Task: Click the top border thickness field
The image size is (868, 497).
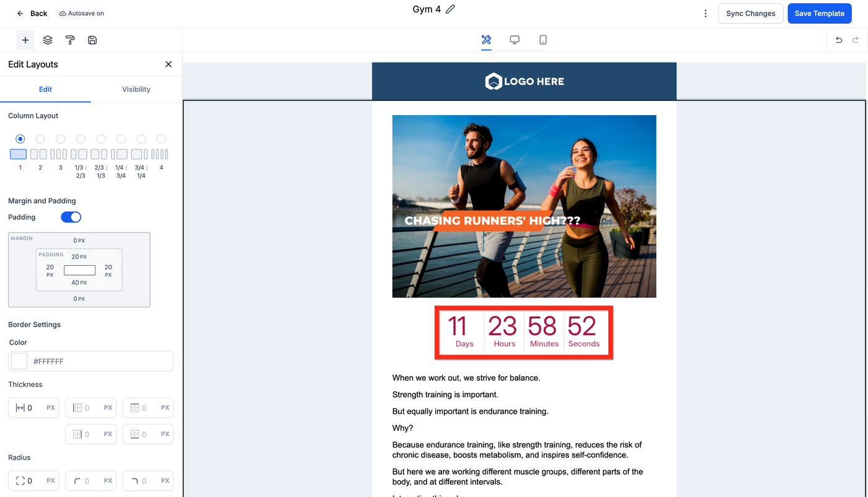Action: (x=148, y=408)
